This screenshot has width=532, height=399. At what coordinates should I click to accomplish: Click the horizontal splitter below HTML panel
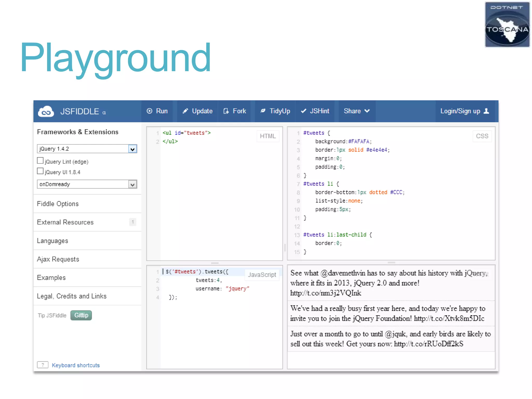point(215,263)
